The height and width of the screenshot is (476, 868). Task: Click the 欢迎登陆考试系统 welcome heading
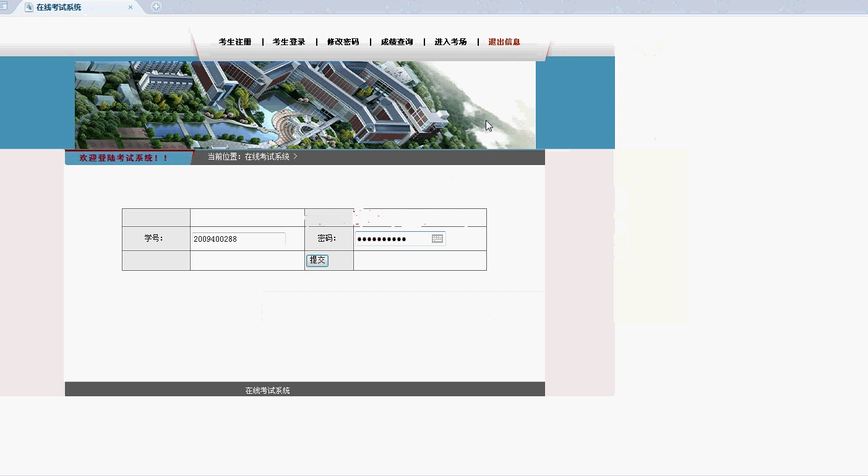(124, 158)
